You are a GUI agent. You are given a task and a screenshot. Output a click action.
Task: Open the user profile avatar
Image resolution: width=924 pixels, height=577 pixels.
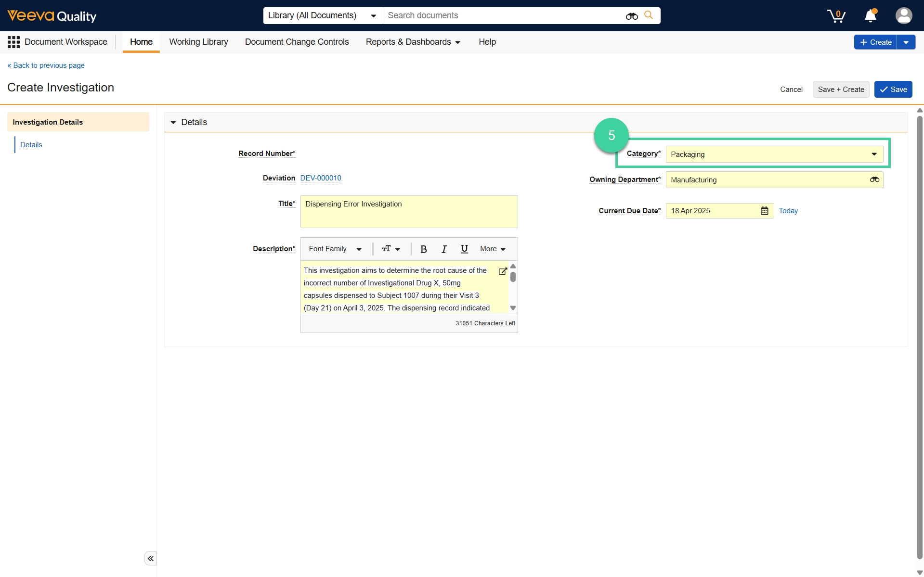point(904,15)
